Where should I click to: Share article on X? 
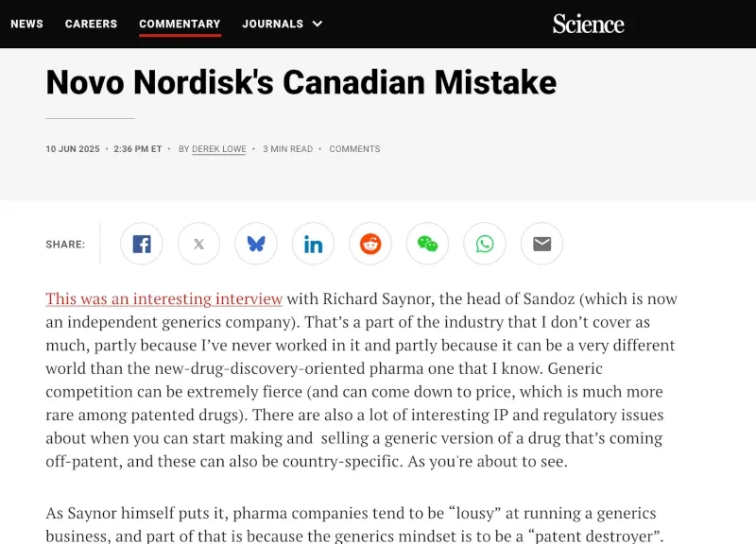[x=198, y=244]
